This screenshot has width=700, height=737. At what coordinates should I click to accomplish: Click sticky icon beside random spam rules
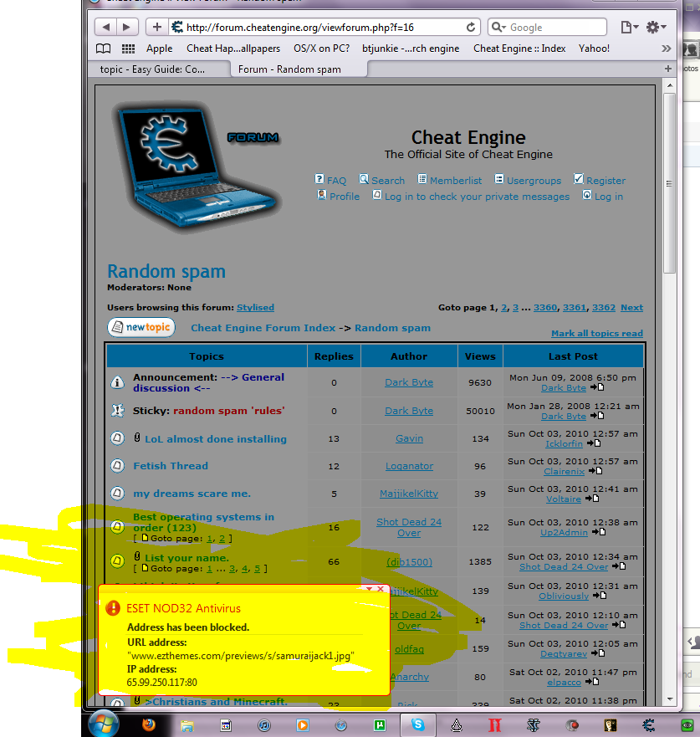(117, 411)
